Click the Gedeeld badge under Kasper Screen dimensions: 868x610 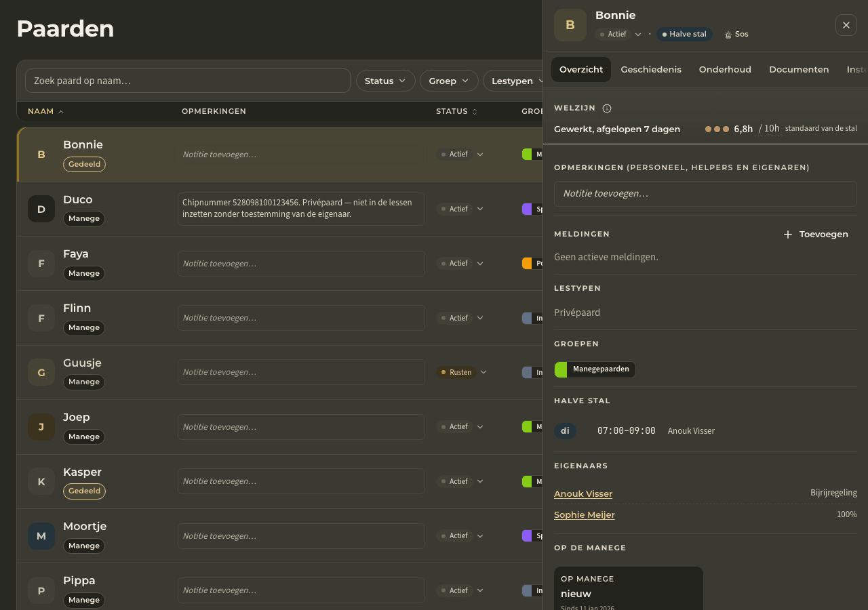coord(84,491)
